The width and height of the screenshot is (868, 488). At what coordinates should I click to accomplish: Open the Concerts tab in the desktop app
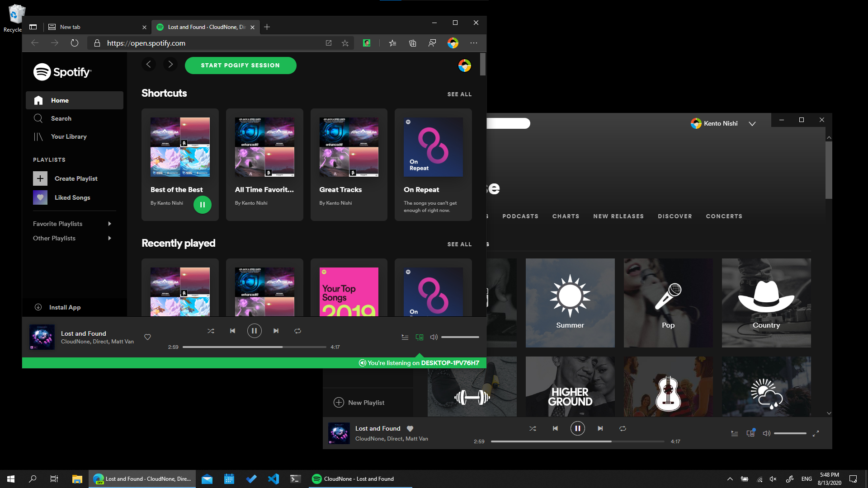click(724, 216)
